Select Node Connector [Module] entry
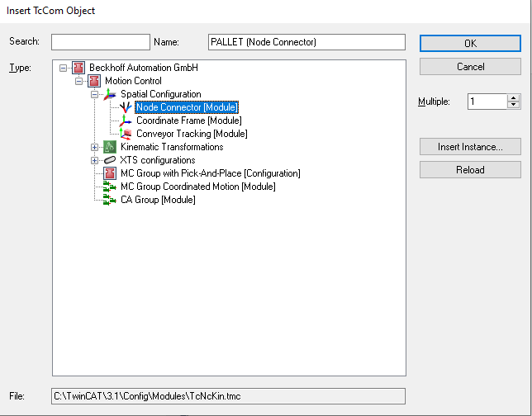Viewport: 532px width, 416px height. tap(187, 107)
